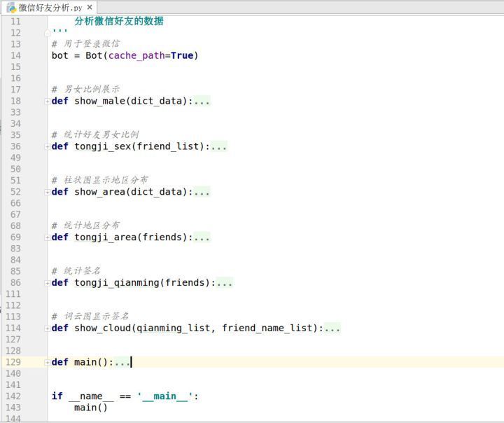Click the True keyword on line 14
Image resolution: width=504 pixels, height=423 pixels.
coord(182,55)
